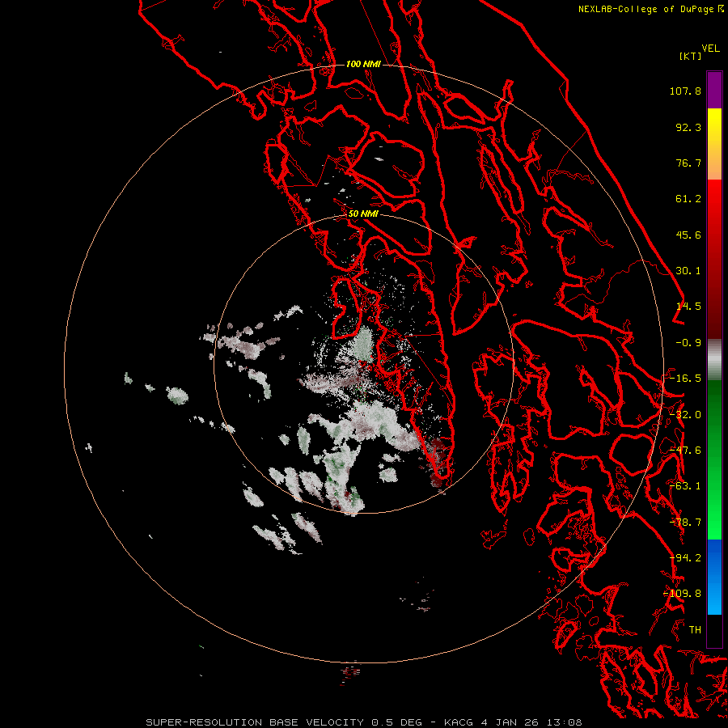Viewport: 728px width, 728px height.
Task: Click the [KT] units label
Action: (690, 56)
